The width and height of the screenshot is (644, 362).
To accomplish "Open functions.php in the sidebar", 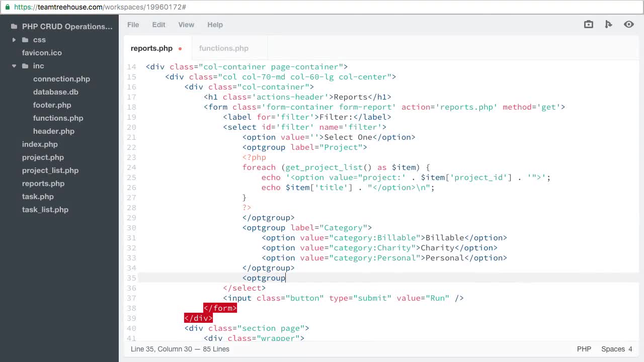I will point(58,118).
